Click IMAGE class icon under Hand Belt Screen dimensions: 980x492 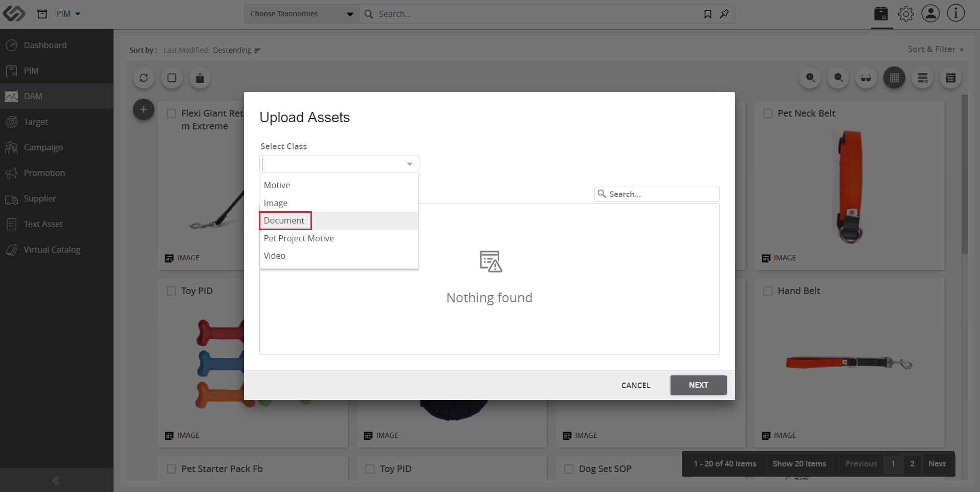(766, 436)
